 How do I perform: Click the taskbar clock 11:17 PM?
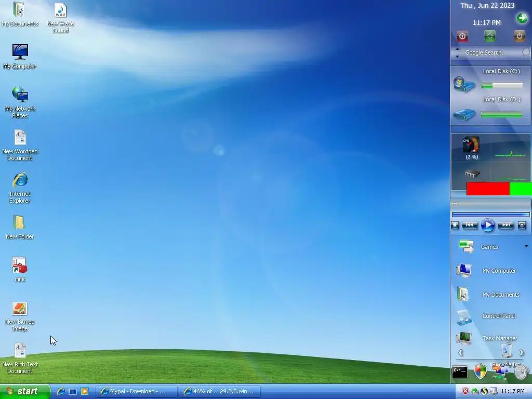(x=513, y=392)
